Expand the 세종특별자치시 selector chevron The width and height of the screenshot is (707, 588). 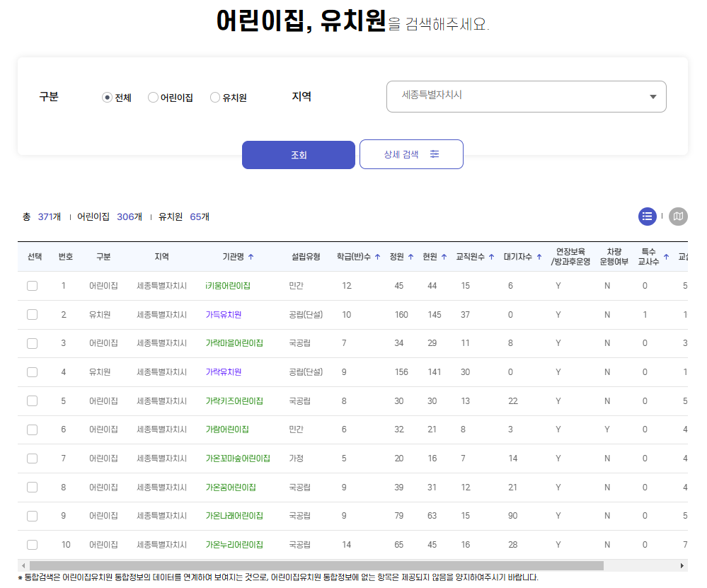(x=652, y=96)
